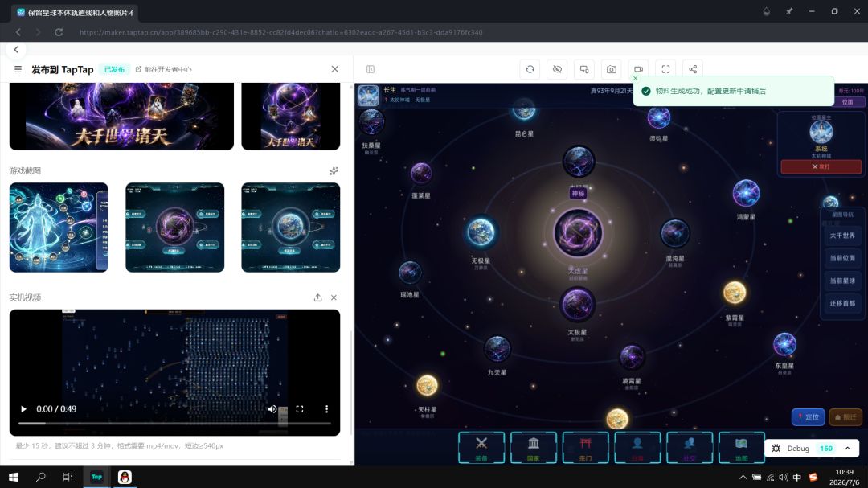Select the 鸿蒙星 planet
Screen dimensions: 868x488
(x=746, y=193)
